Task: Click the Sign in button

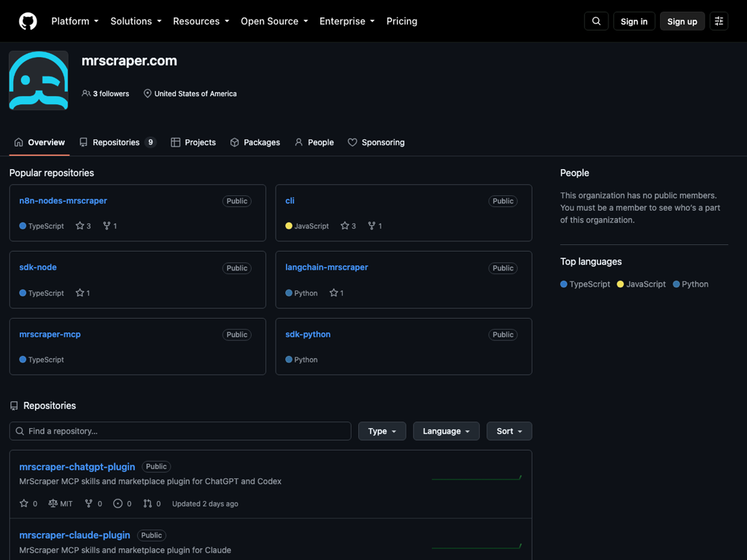Action: 634,21
